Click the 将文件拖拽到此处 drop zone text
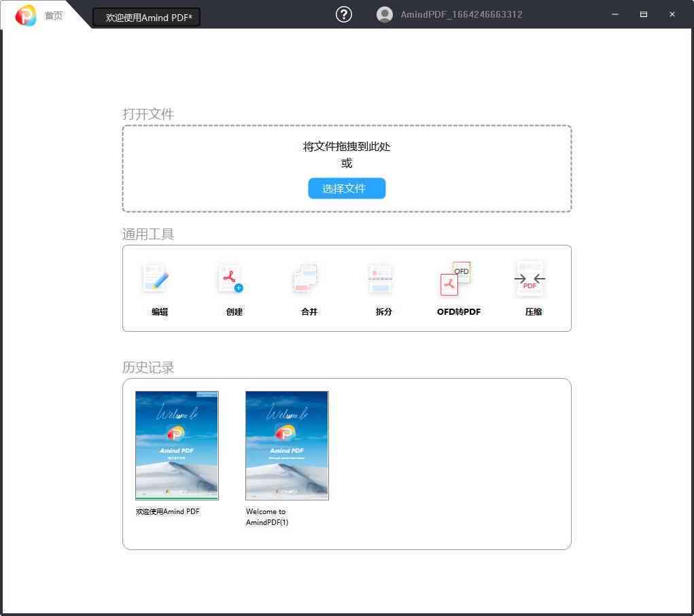Image resolution: width=694 pixels, height=616 pixels. 347,147
